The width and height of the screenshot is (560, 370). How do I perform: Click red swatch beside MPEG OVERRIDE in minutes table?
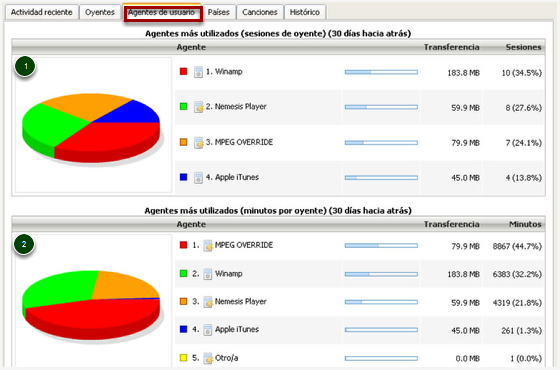(184, 245)
